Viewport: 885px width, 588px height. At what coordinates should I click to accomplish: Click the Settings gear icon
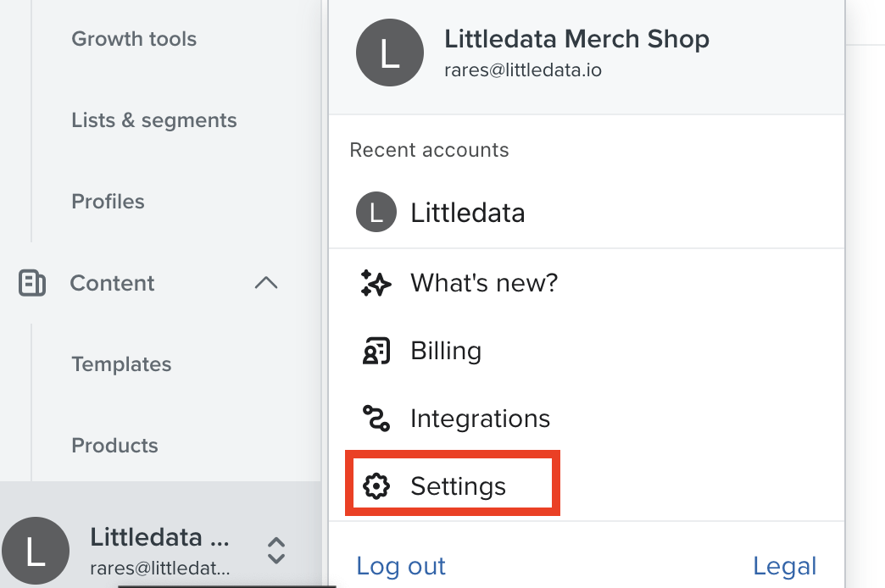point(376,485)
